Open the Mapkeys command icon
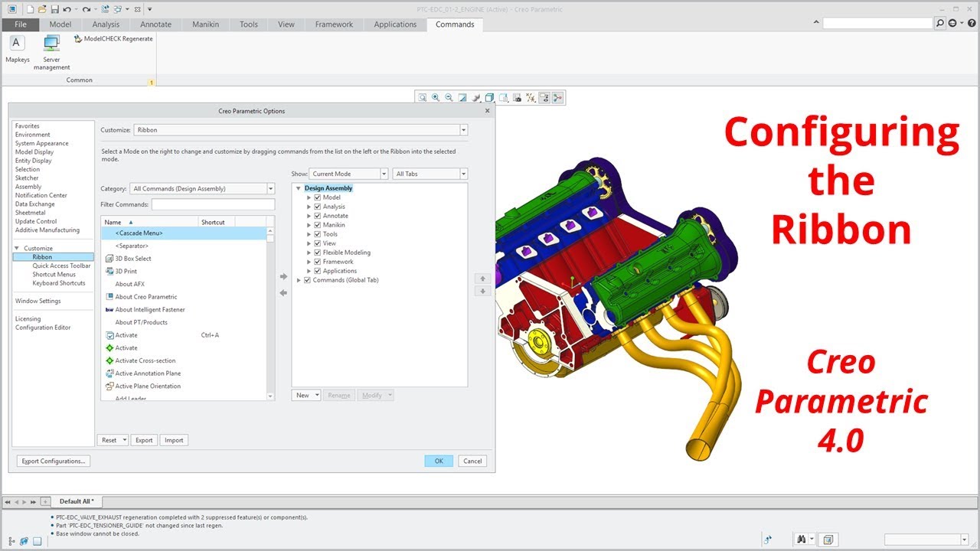 coord(17,43)
